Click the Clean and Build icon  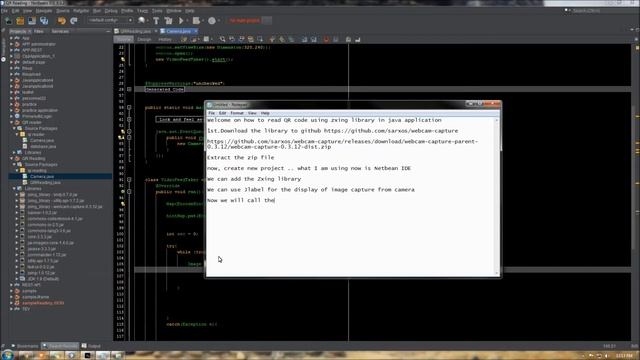tap(168, 20)
